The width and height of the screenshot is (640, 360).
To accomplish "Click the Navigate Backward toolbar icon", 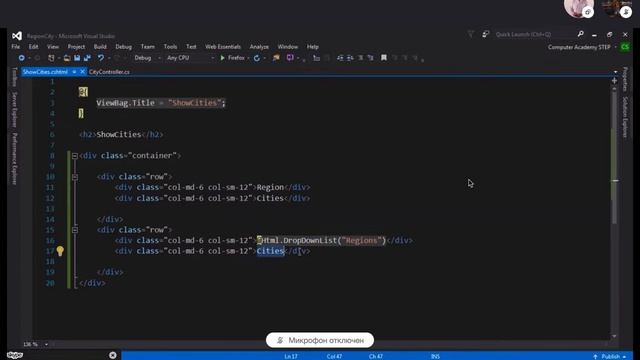I will click(22, 58).
